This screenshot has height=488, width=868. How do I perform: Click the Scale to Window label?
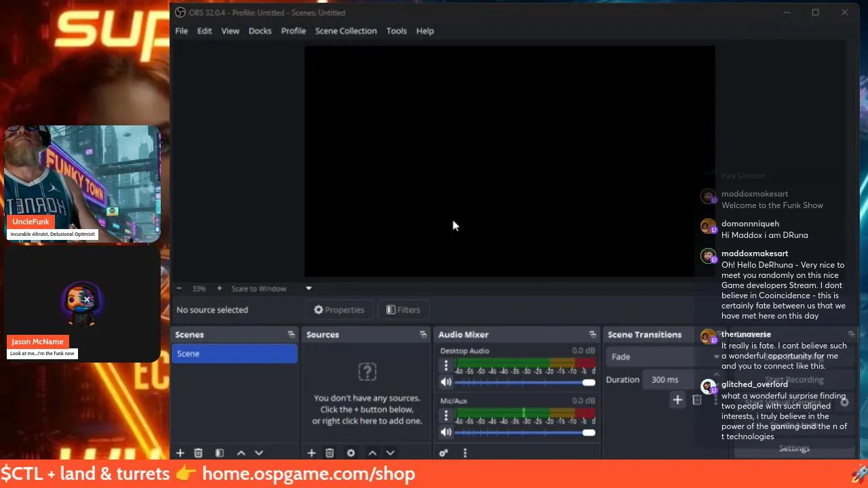point(259,288)
